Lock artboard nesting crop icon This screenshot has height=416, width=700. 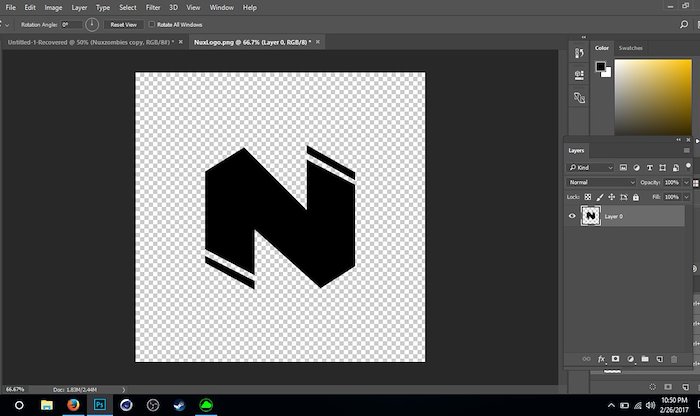[624, 197]
